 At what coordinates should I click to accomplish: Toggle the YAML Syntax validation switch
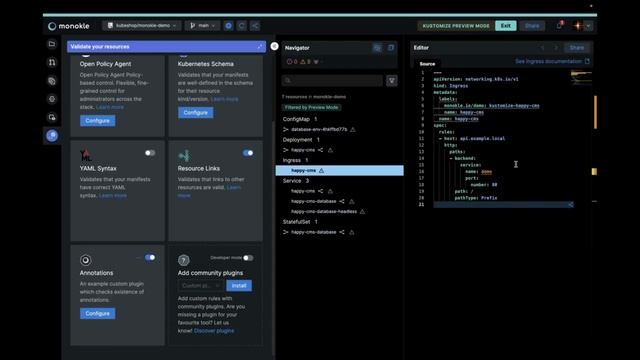150,153
